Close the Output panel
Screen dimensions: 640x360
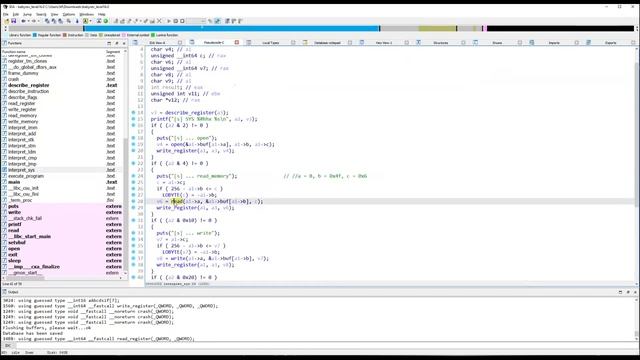(635, 292)
